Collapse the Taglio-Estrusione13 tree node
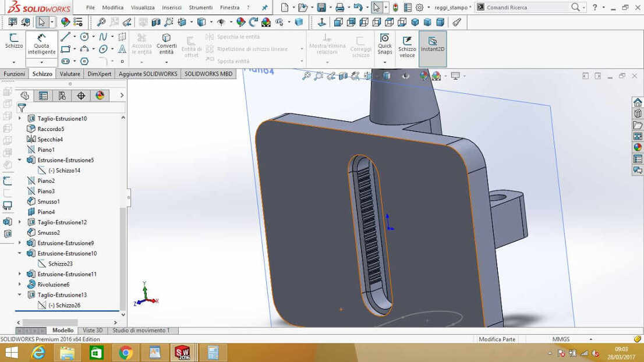 (20, 294)
